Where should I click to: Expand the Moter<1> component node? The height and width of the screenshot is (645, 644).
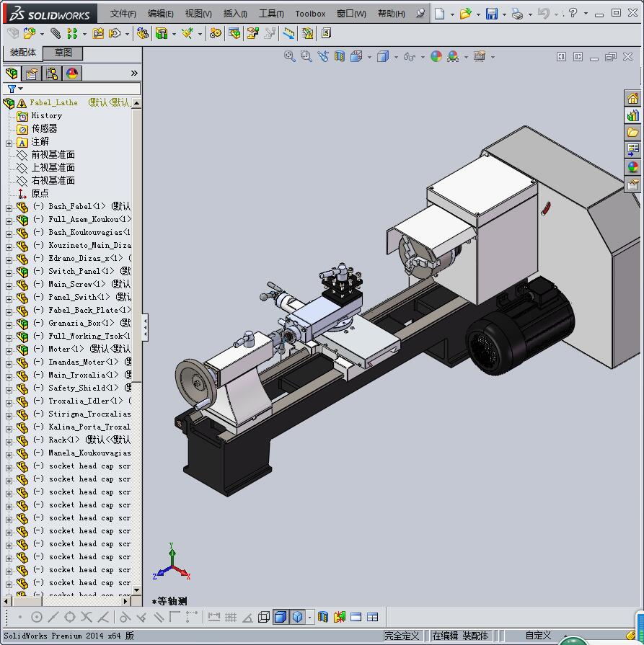tap(9, 351)
